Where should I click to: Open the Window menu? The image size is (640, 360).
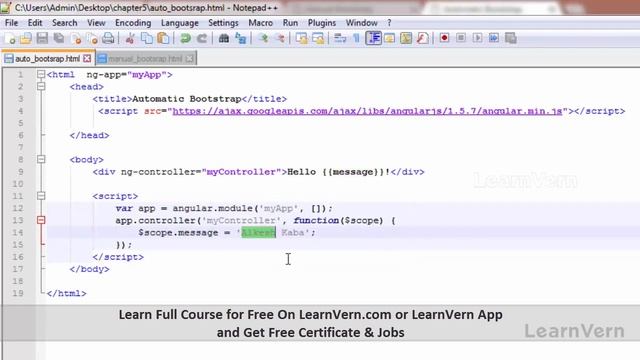362,23
